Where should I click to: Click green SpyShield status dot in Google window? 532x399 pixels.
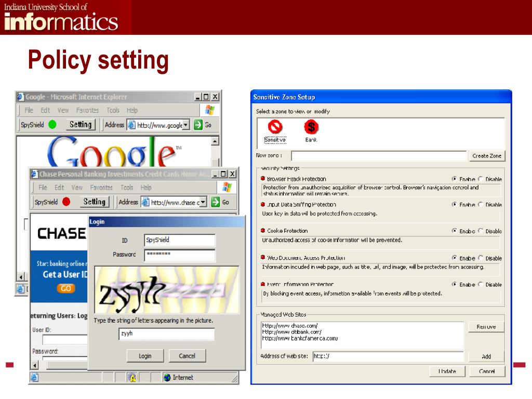click(x=52, y=125)
